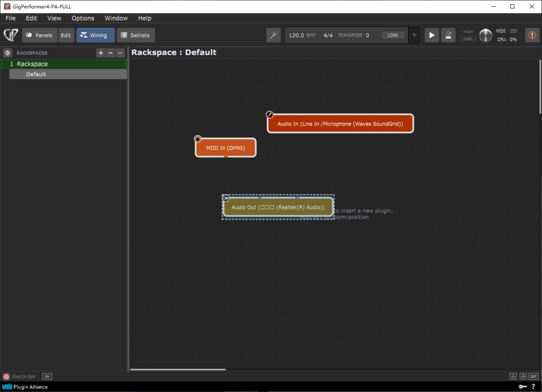Adjust the master trim knob
The image size is (542, 392).
pyautogui.click(x=485, y=35)
